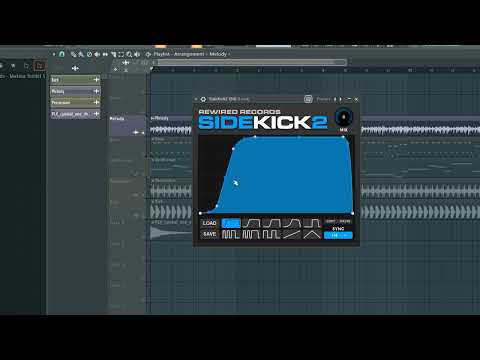Open the Presets menu in plugin title bar
The image size is (480, 360).
point(323,99)
